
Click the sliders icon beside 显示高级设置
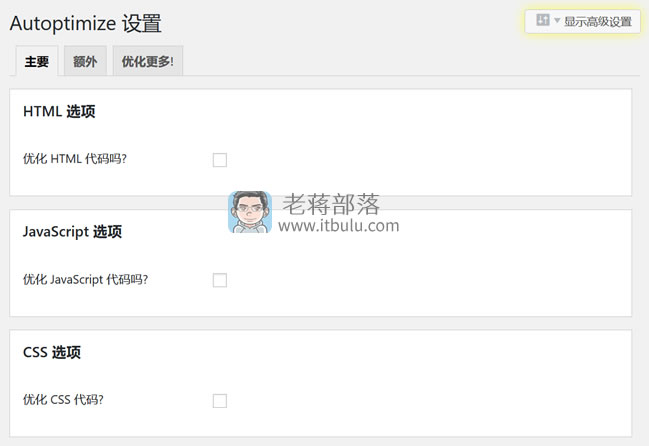click(x=543, y=19)
